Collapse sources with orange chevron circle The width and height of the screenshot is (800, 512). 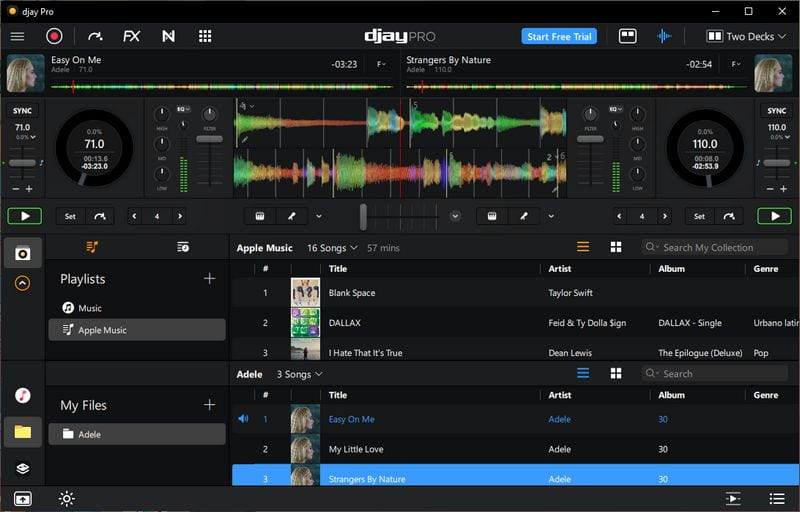tap(22, 283)
